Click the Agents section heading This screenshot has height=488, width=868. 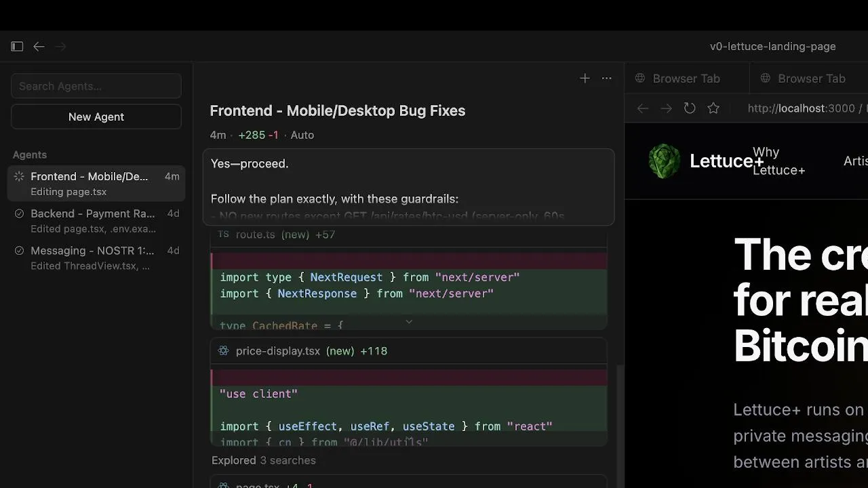[x=30, y=155]
